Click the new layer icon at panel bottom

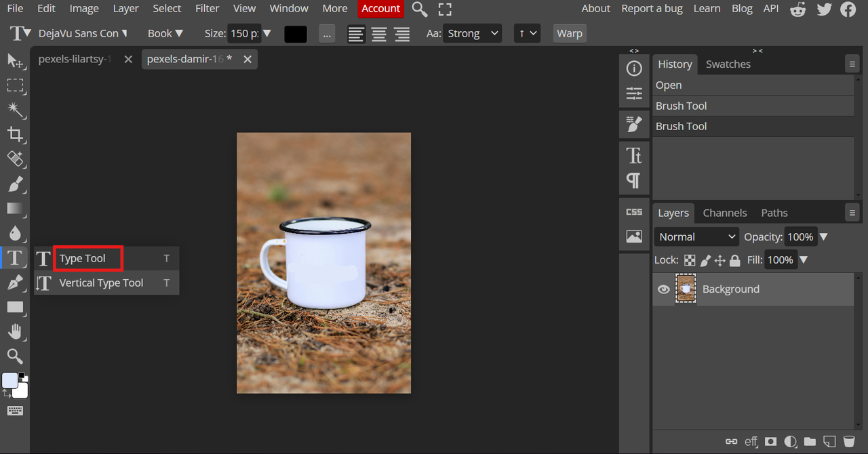[829, 441]
